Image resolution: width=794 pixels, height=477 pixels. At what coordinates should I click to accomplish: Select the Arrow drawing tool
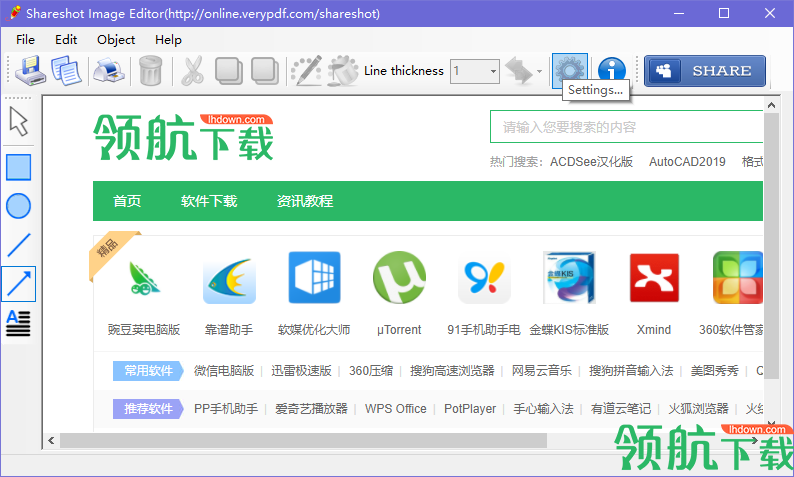19,284
